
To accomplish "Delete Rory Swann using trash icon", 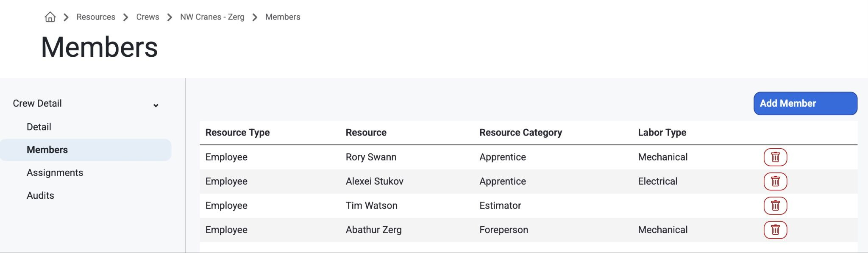I will [x=775, y=157].
